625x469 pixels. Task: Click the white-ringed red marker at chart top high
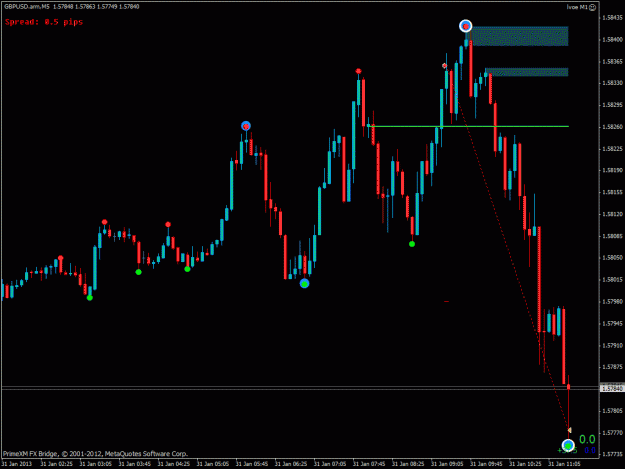click(x=466, y=26)
